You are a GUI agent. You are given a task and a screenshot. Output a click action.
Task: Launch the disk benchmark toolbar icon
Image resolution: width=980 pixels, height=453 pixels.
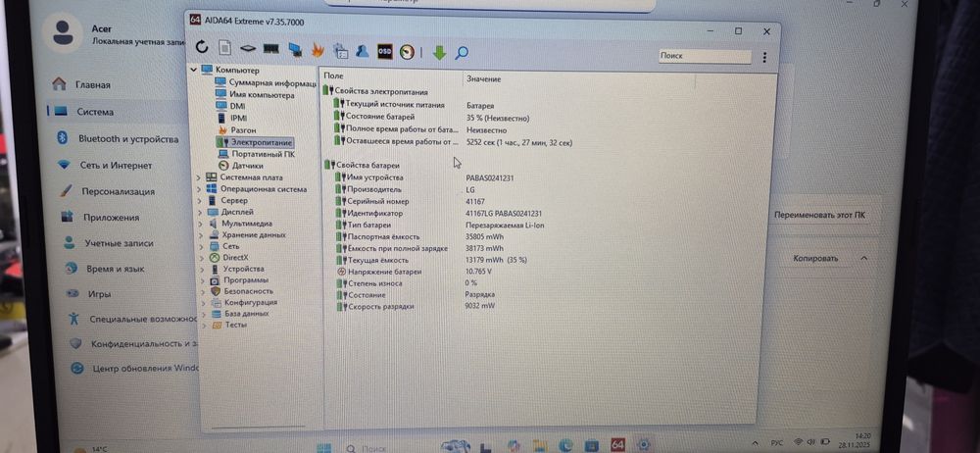coord(248,48)
